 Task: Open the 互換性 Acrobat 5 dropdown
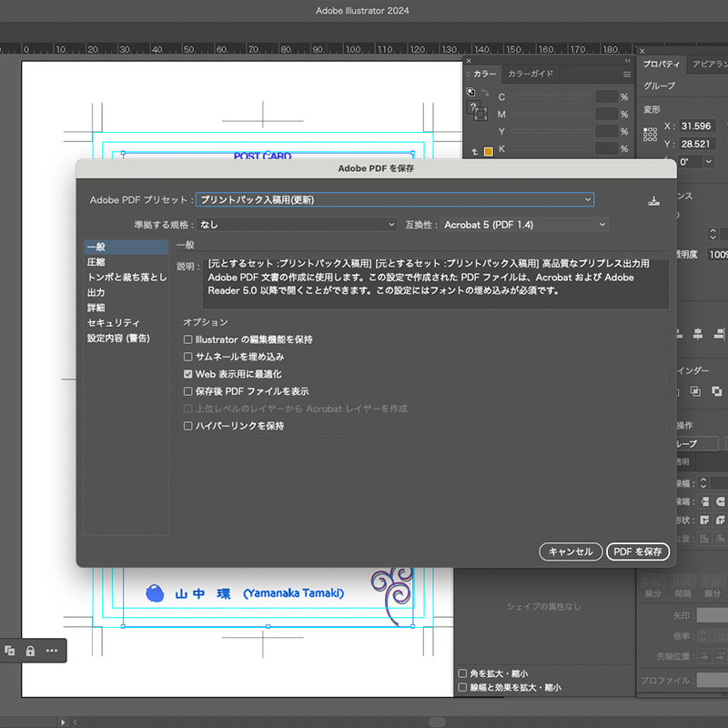524,224
